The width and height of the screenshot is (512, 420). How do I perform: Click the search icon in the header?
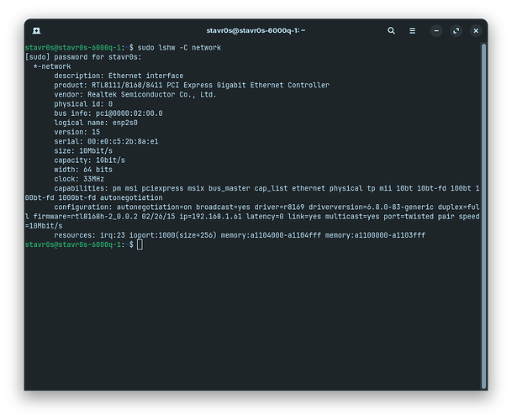[392, 30]
